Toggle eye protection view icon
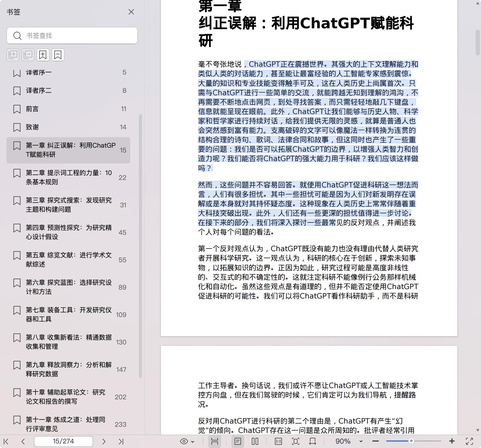This screenshot has height=448, width=481. pos(184,441)
